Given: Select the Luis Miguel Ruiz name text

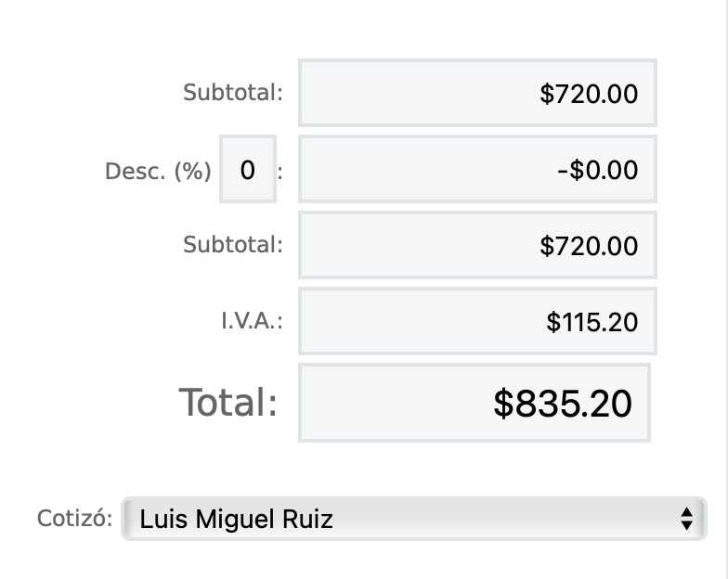Looking at the screenshot, I should [x=236, y=519].
